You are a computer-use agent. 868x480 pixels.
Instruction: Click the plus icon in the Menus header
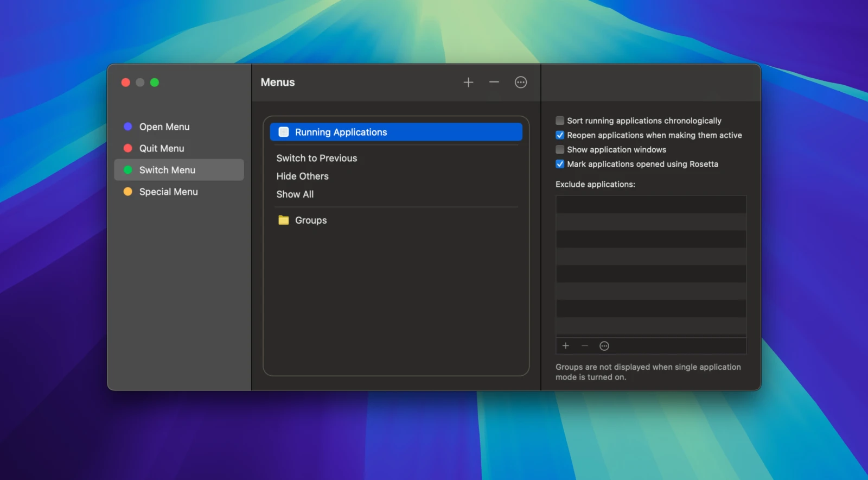coord(468,83)
